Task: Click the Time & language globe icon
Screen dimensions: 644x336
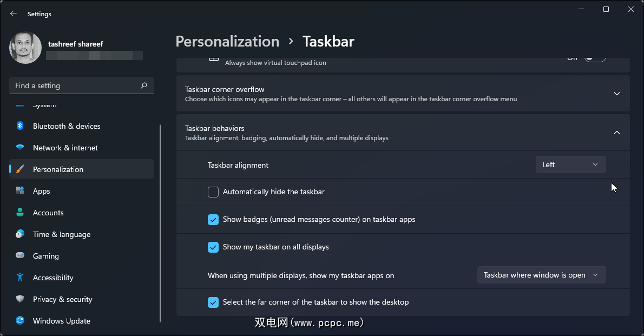Action: tap(20, 234)
